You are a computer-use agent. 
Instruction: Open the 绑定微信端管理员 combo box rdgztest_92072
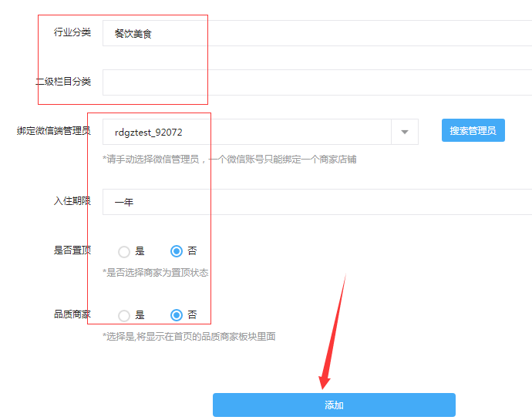click(261, 132)
